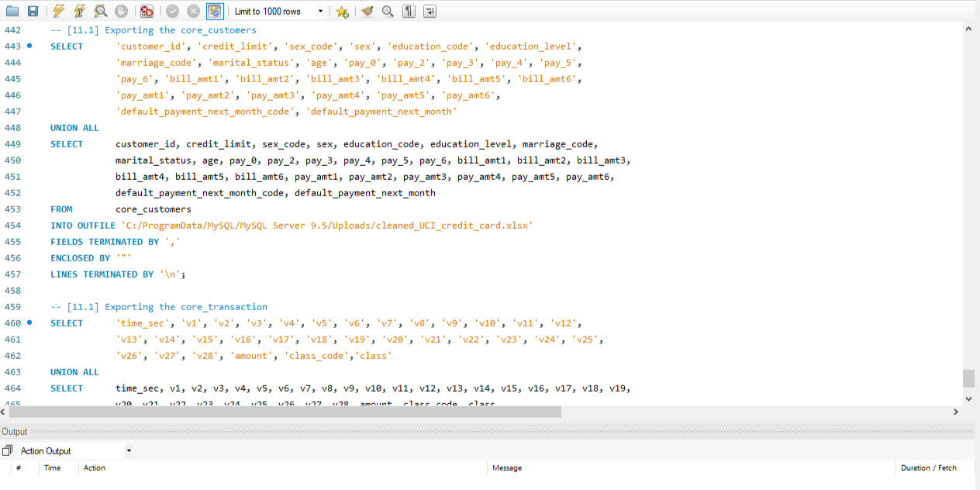Click the 'time_sec' string literal on line 460
980x490 pixels.
pos(143,323)
